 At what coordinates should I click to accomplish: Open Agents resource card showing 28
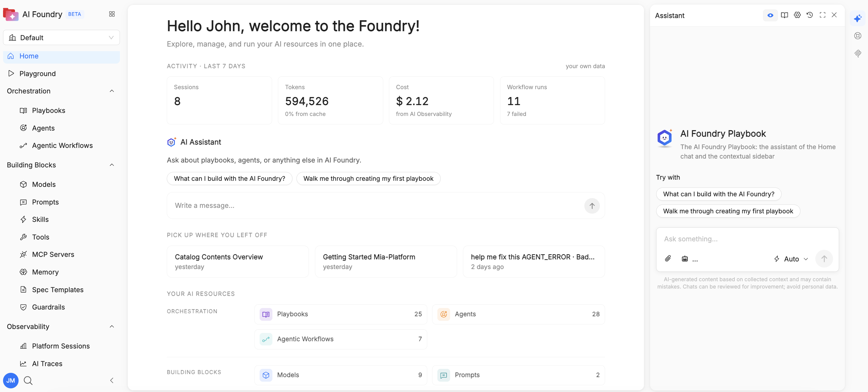pos(518,314)
